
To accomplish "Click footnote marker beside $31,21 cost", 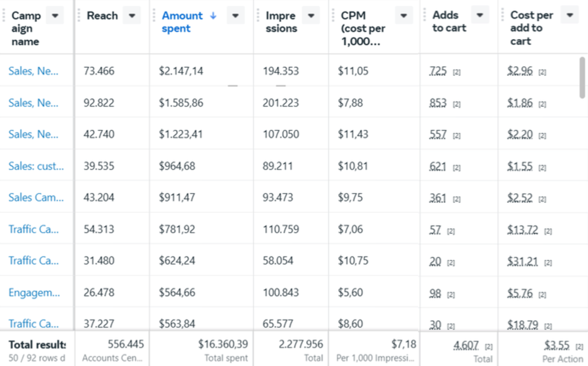I will [x=548, y=263].
